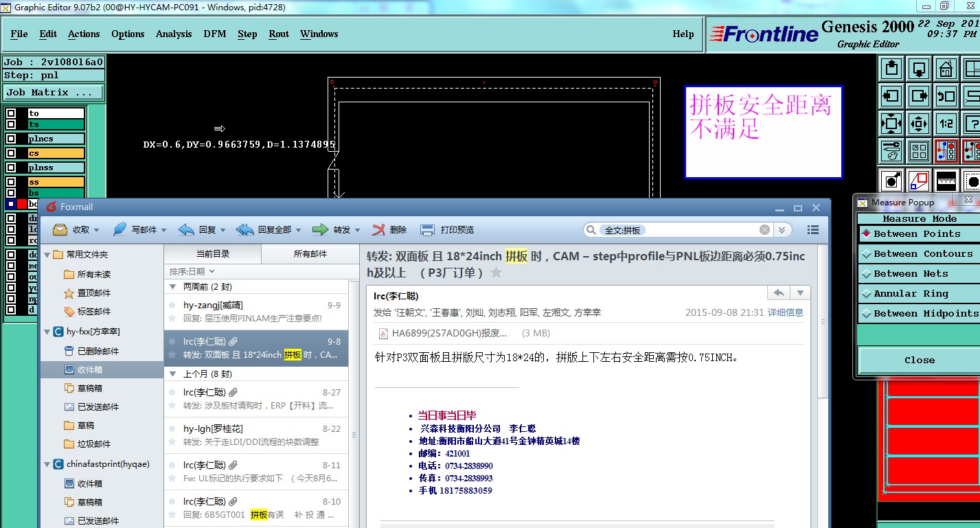Open the DFM menu
Image resolution: width=980 pixels, height=528 pixels.
215,34
